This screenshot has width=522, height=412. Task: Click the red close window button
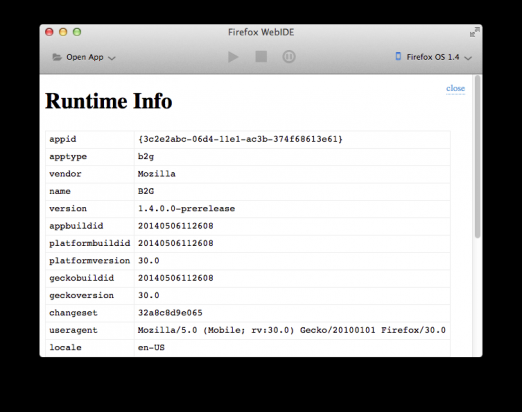[49, 32]
